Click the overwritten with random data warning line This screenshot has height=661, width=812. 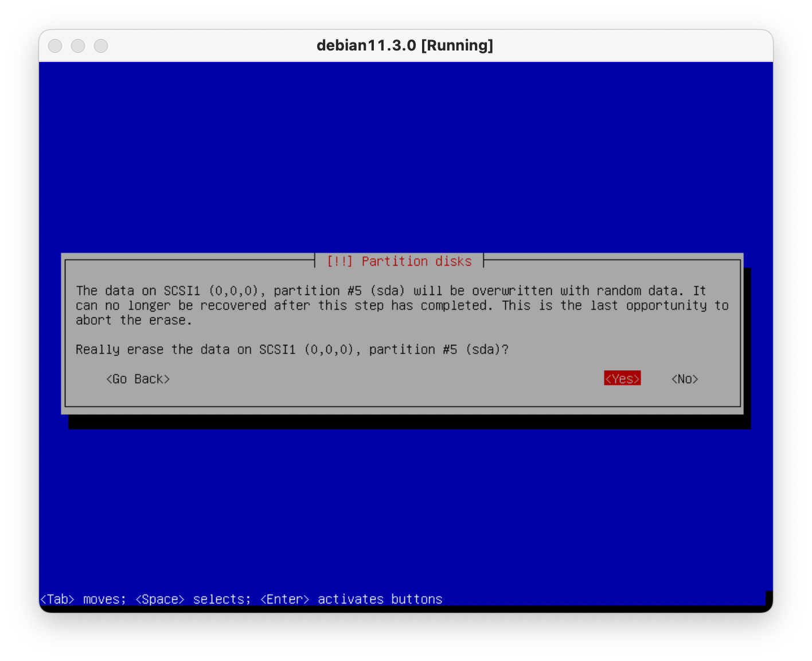tap(390, 291)
